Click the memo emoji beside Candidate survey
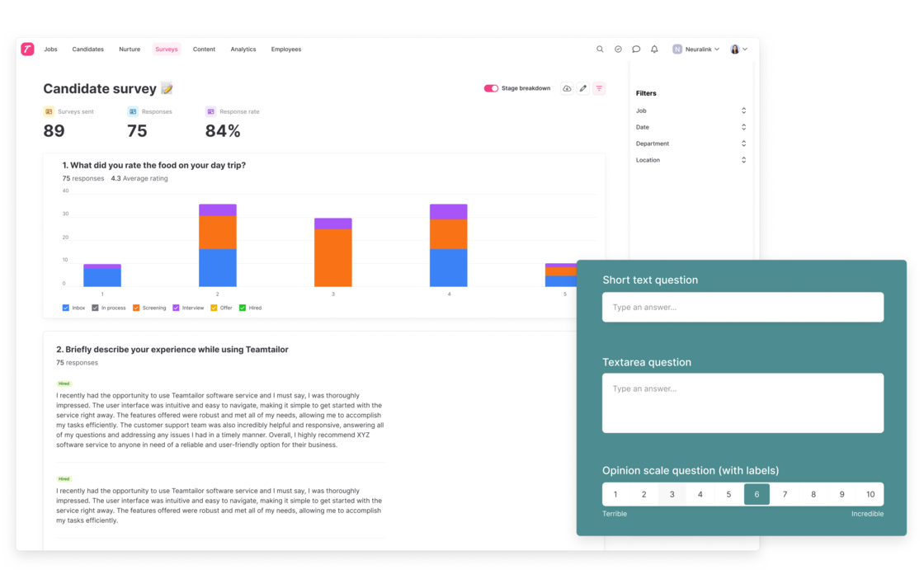This screenshot has height=579, width=924. 167,88
